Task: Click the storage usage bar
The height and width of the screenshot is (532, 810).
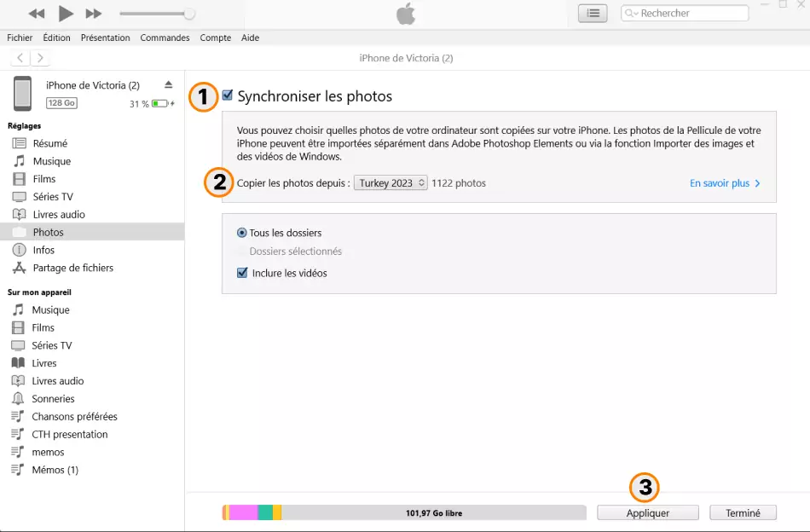Action: 404,512
